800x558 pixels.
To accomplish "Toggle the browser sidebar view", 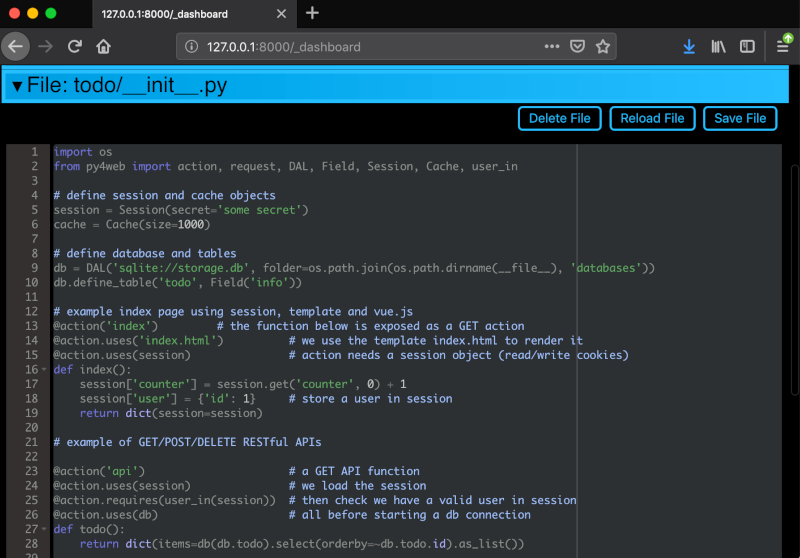I will pyautogui.click(x=747, y=46).
